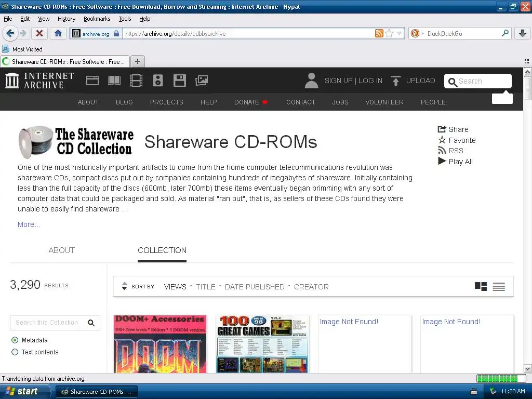Open the downloads arrow button

tap(523, 33)
